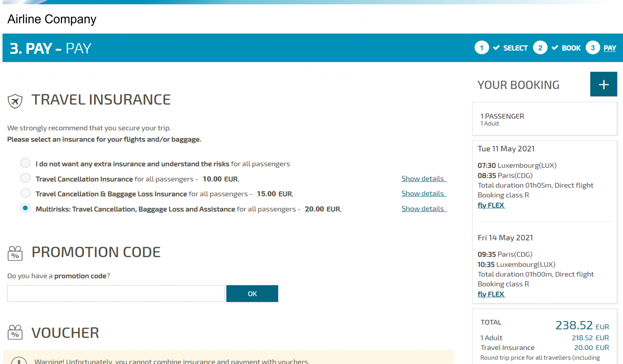Click the step 3 circle indicator
Image resolution: width=623 pixels, height=364 pixels.
[593, 48]
